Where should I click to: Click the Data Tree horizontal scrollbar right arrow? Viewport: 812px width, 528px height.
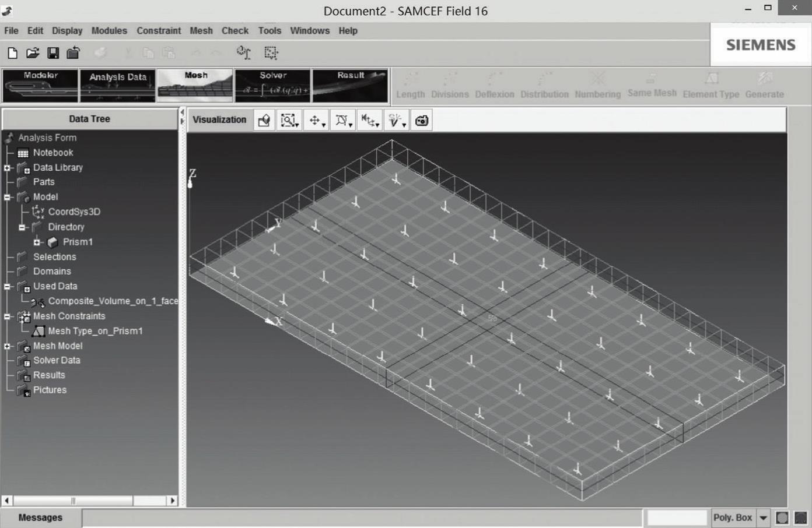click(172, 501)
